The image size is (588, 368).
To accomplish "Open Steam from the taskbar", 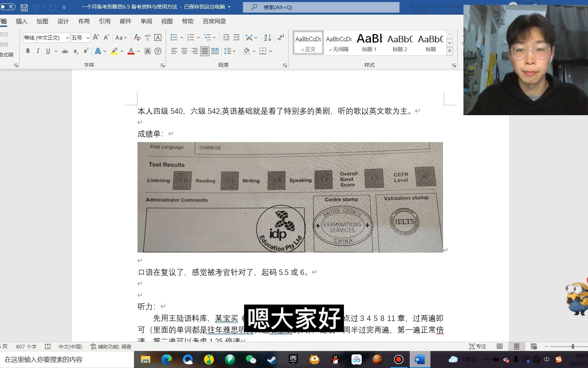I will [272, 359].
